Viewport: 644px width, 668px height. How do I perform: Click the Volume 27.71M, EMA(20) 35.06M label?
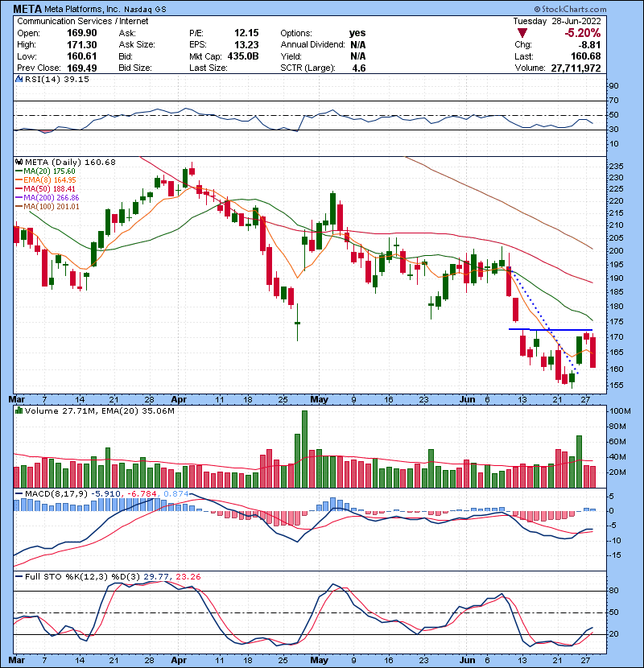[x=100, y=410]
